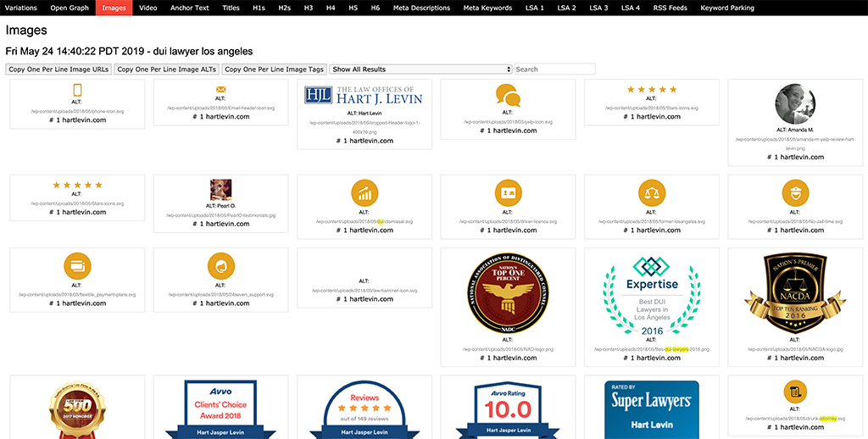Open the Open Graph tab
Screen dimensions: 868x439
[70, 8]
